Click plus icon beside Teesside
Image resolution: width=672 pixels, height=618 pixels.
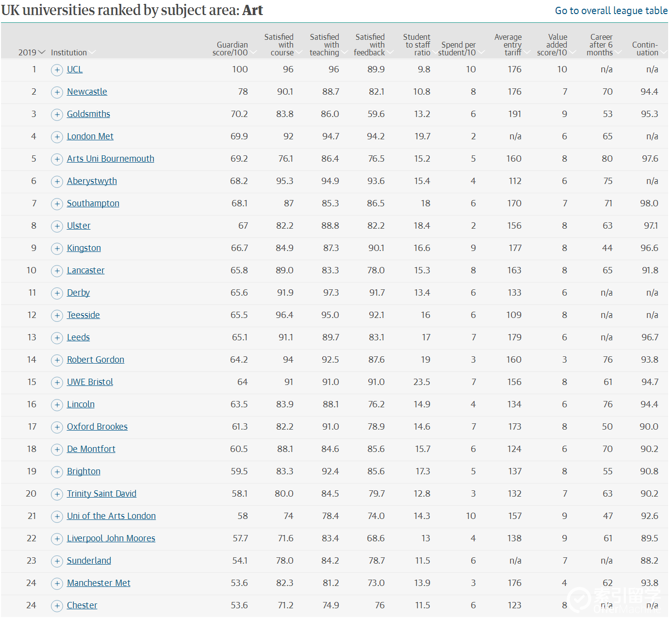[x=57, y=316]
